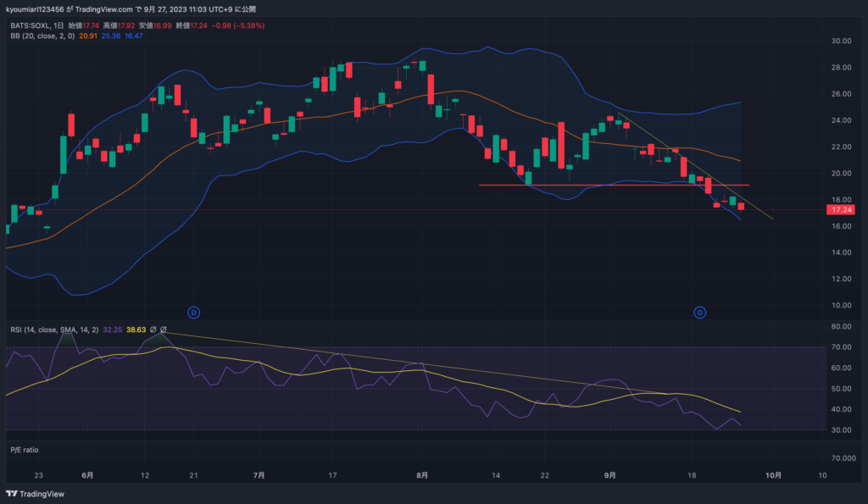The image size is (868, 504).
Task: Click the −0.98 (−5.38%) change value
Action: click(238, 25)
